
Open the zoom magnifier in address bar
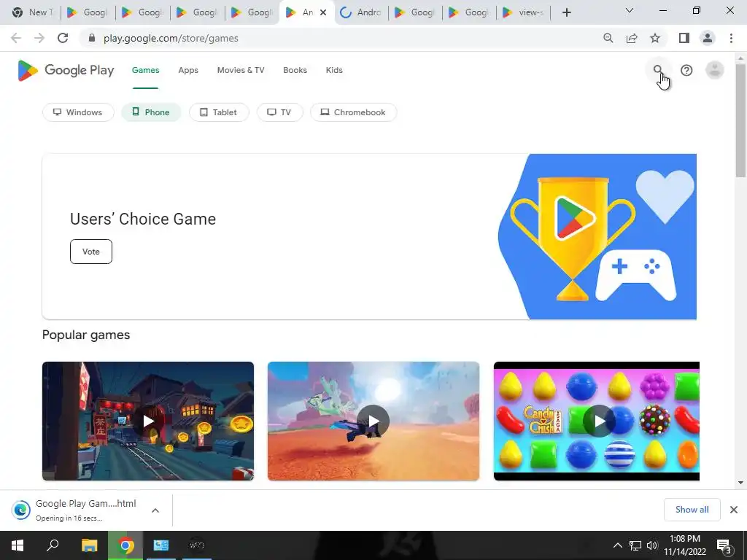608,38
